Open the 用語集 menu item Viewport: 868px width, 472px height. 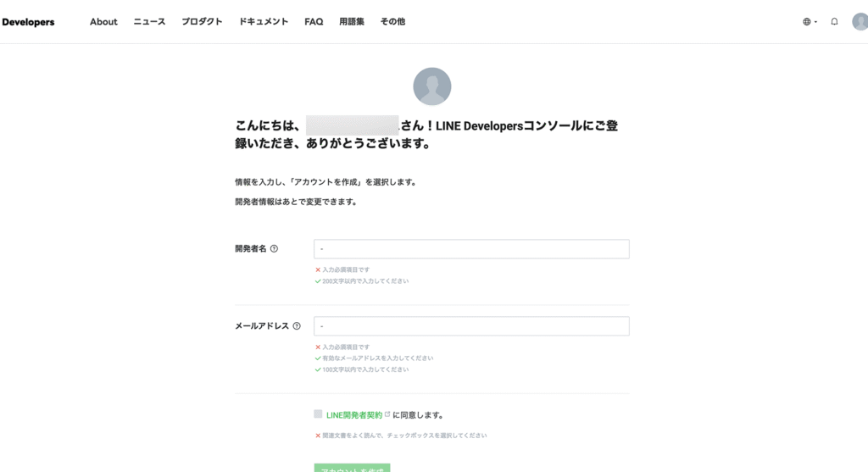click(352, 21)
